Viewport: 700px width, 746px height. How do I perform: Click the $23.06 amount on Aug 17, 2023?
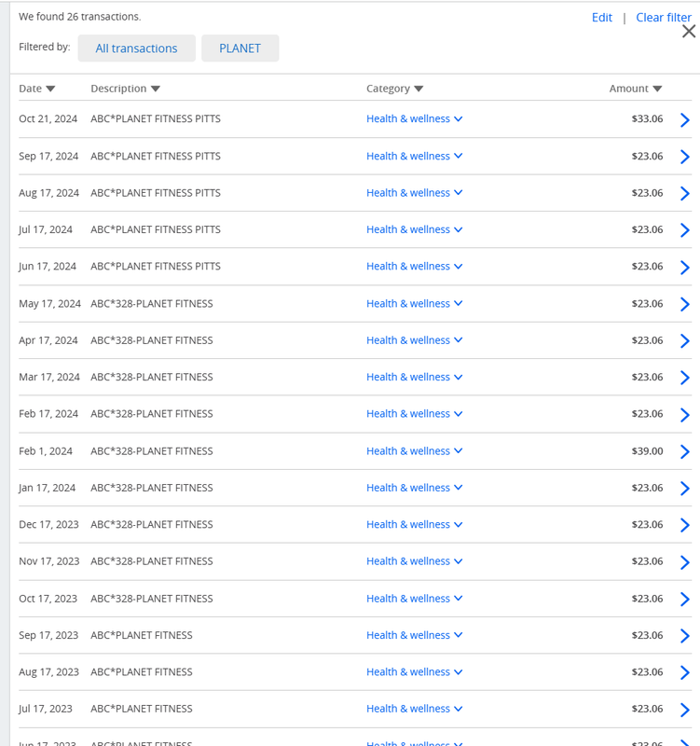[x=647, y=671]
